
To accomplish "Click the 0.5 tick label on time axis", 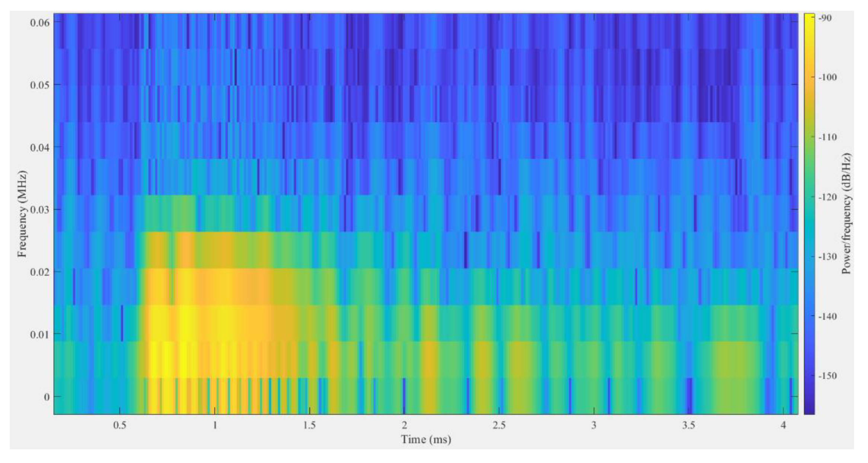I will [x=119, y=425].
